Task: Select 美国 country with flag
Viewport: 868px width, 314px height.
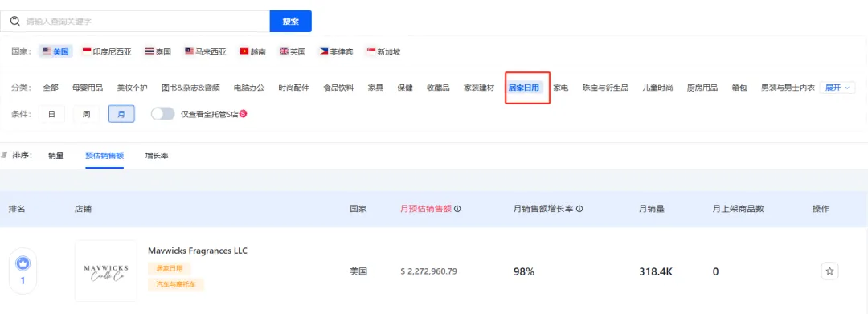Action: point(55,51)
